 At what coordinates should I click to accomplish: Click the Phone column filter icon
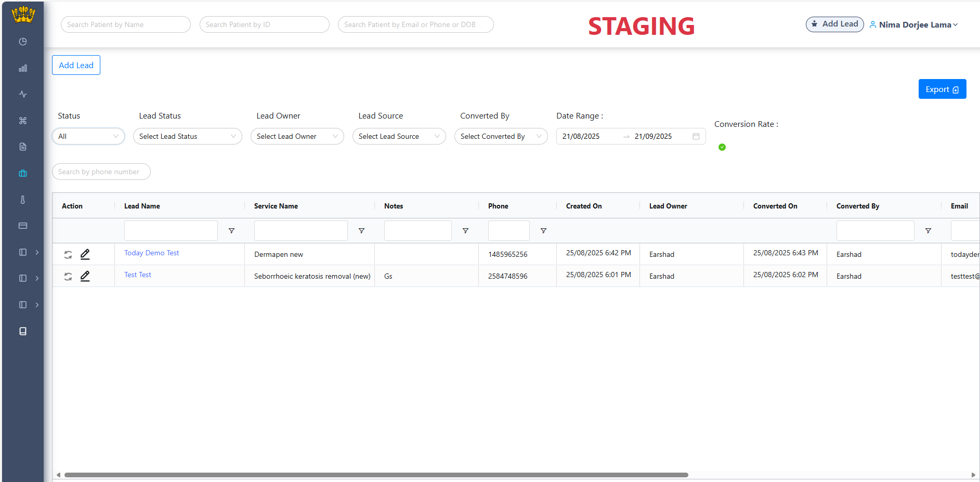(x=543, y=231)
